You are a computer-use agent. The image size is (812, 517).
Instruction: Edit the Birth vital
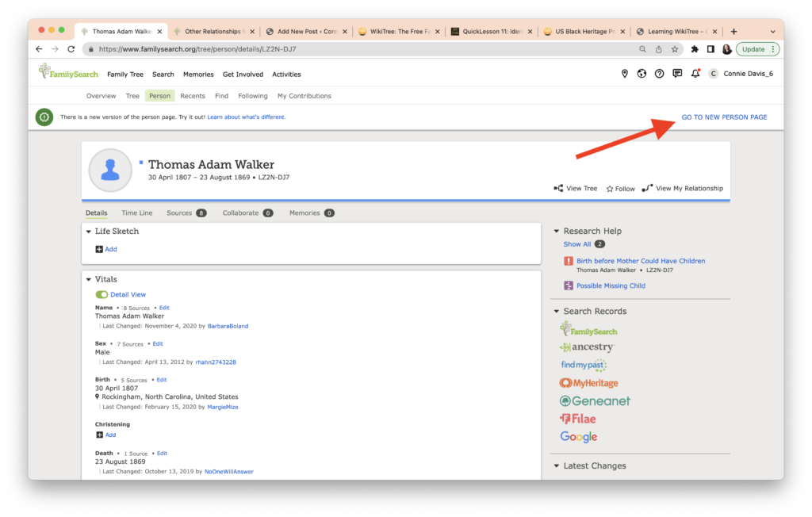point(162,380)
